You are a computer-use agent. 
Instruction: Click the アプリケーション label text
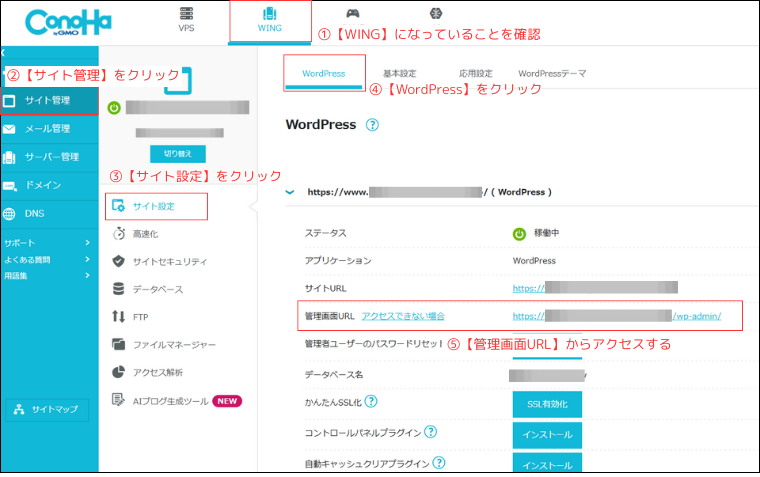click(x=338, y=261)
